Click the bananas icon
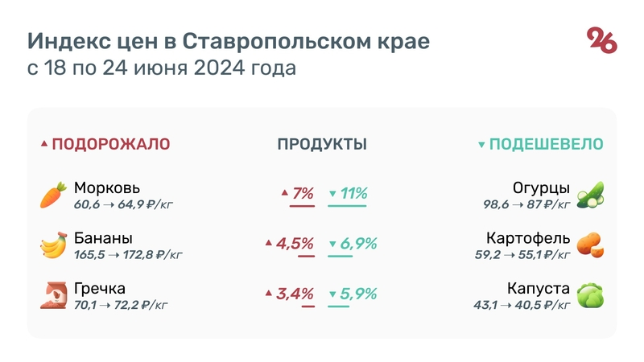The image size is (644, 362). tap(53, 245)
